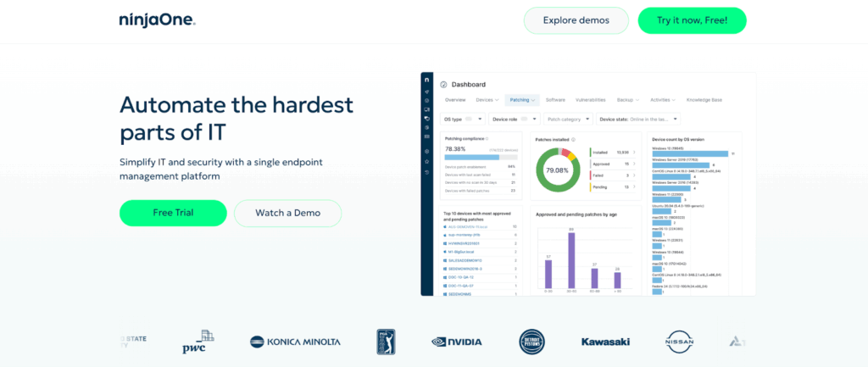868x367 pixels.
Task: Click the Nissan logo
Action: [x=682, y=342]
